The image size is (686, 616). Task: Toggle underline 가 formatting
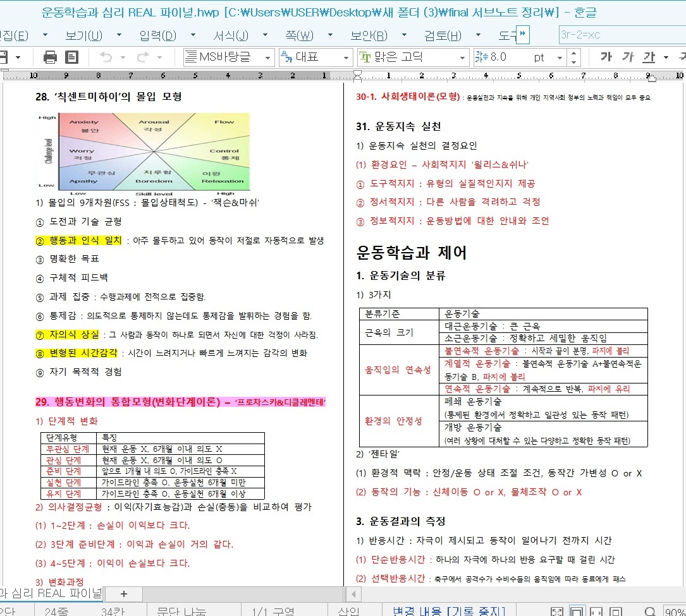[649, 57]
